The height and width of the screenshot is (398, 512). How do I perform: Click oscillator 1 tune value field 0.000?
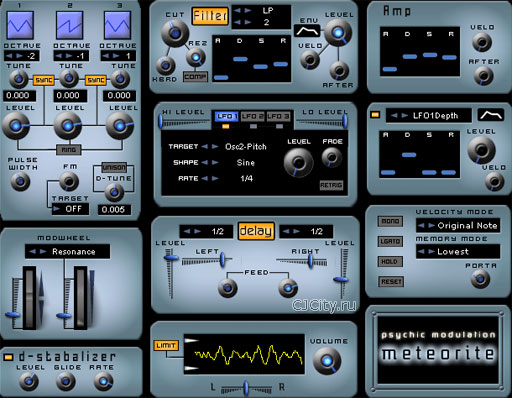pyautogui.click(x=19, y=96)
